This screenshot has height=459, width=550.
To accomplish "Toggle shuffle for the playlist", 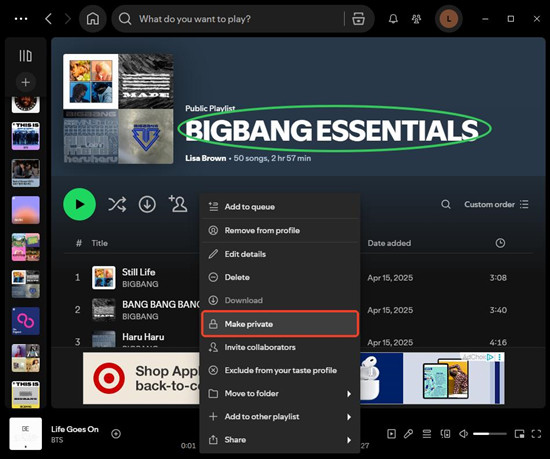I will pos(117,204).
